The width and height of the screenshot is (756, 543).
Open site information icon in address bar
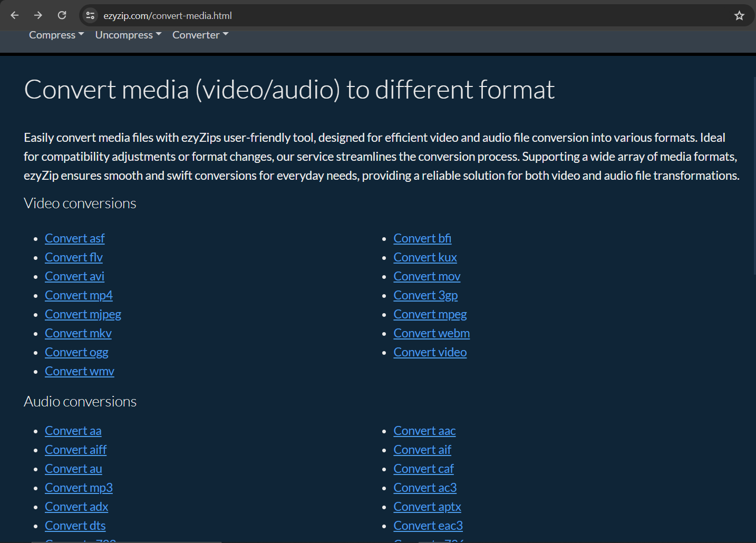pos(91,16)
